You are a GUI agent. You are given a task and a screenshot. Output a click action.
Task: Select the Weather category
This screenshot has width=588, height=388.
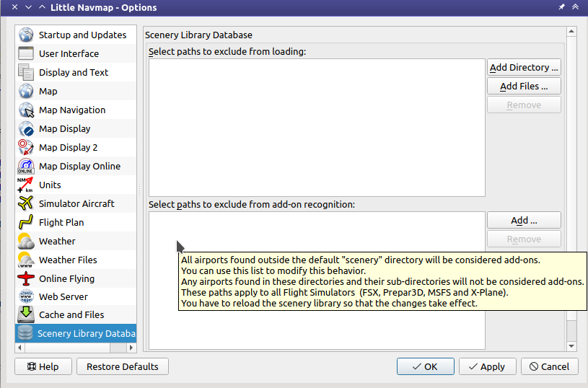click(x=76, y=241)
